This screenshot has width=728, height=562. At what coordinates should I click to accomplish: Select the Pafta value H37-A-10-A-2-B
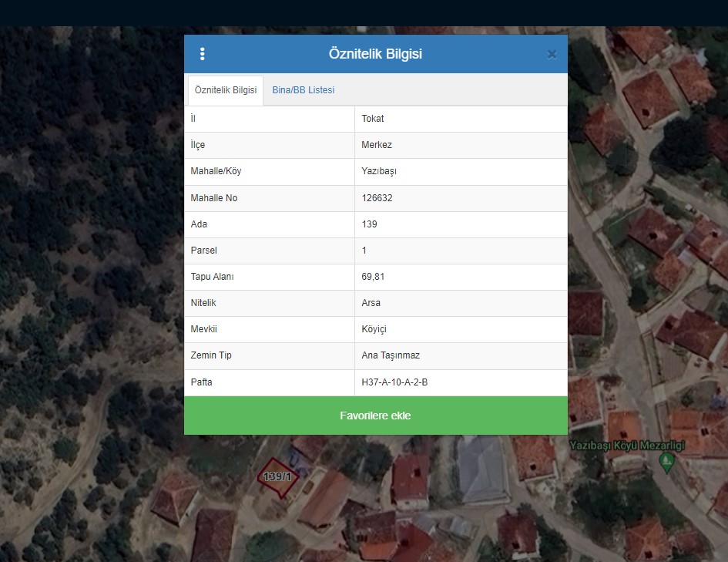click(394, 382)
